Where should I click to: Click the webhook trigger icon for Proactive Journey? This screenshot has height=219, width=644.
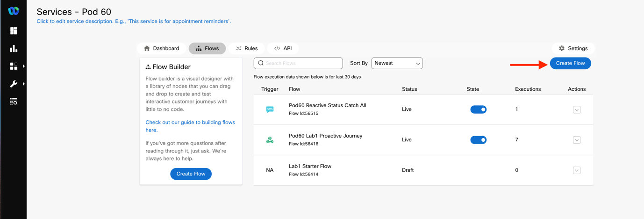(x=270, y=140)
